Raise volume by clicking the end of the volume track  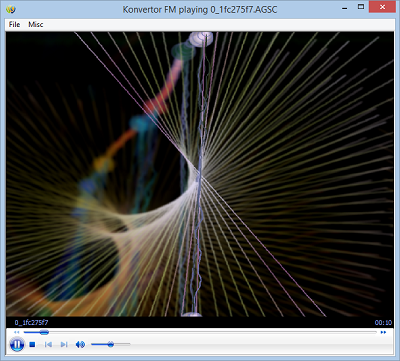[x=129, y=344]
